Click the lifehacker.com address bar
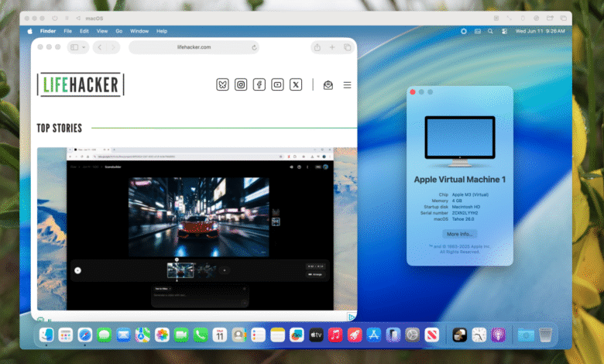This screenshot has width=604, height=364. pyautogui.click(x=194, y=47)
